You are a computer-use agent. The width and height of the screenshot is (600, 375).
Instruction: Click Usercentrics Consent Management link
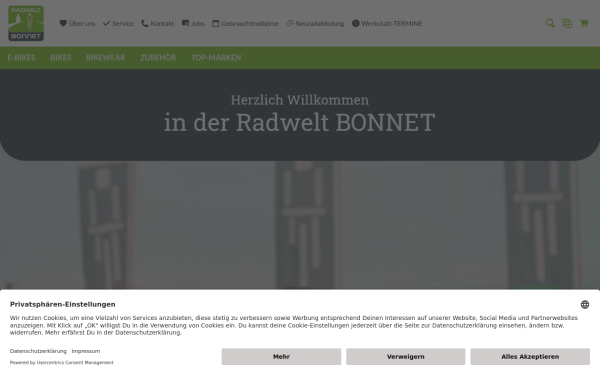pos(75,362)
